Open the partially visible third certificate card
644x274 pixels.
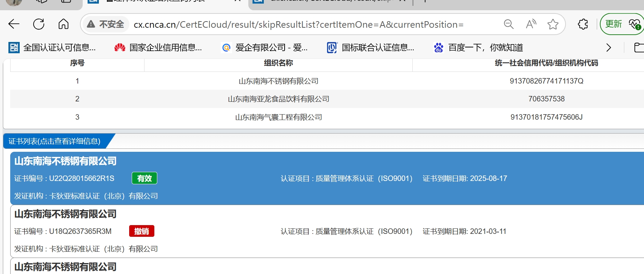[x=327, y=266]
